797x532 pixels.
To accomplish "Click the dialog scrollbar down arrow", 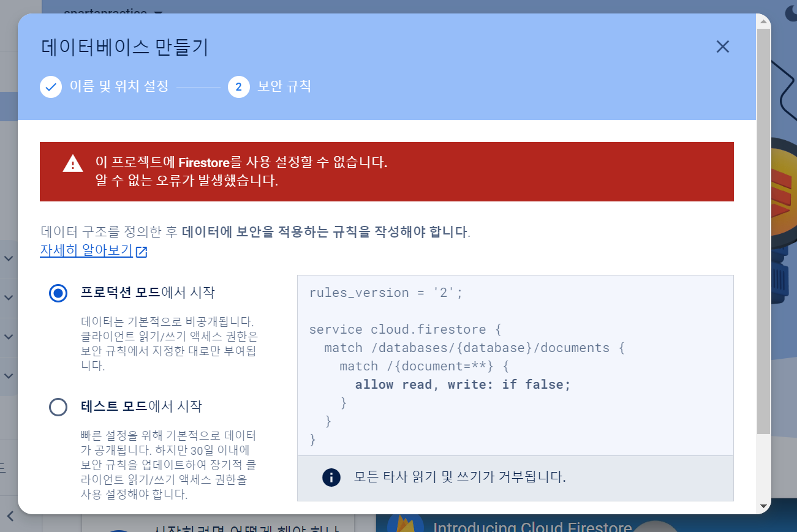I will pos(763,506).
